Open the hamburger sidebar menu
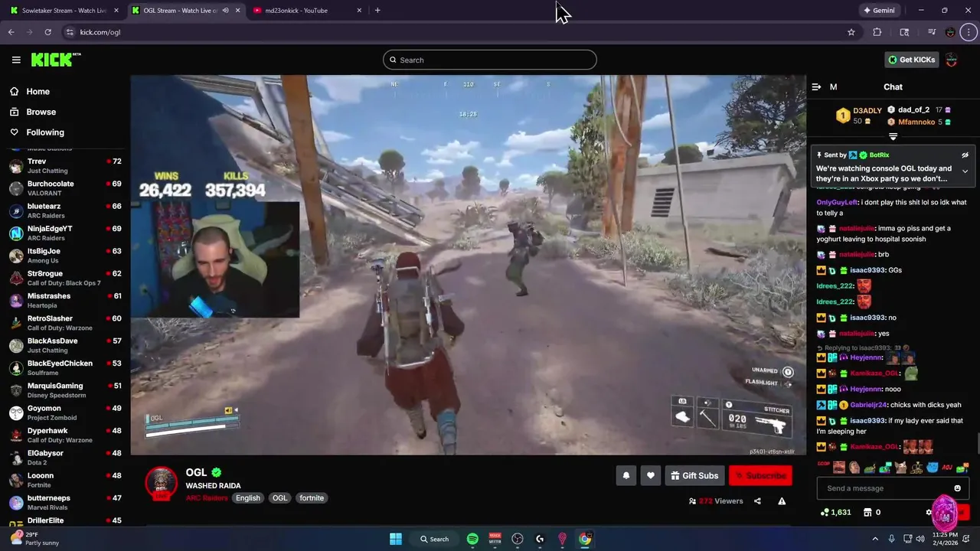 coord(16,60)
